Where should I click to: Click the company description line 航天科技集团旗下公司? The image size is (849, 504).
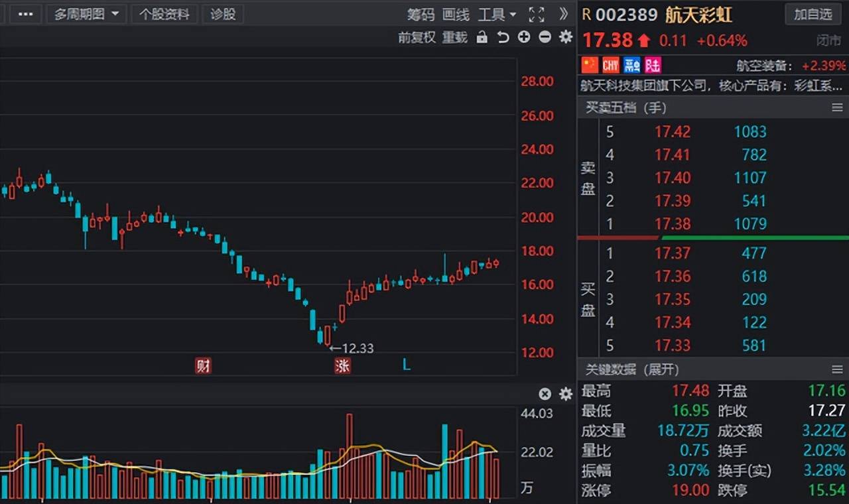coord(712,86)
